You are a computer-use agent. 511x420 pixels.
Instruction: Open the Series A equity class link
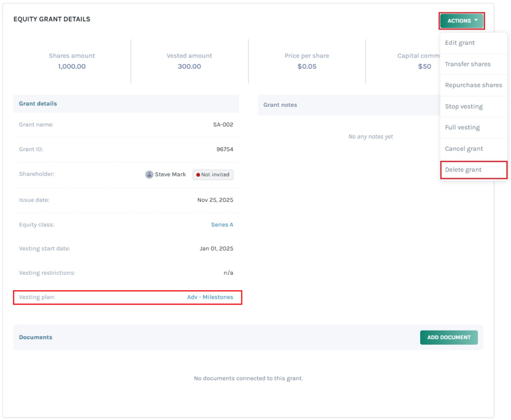222,225
